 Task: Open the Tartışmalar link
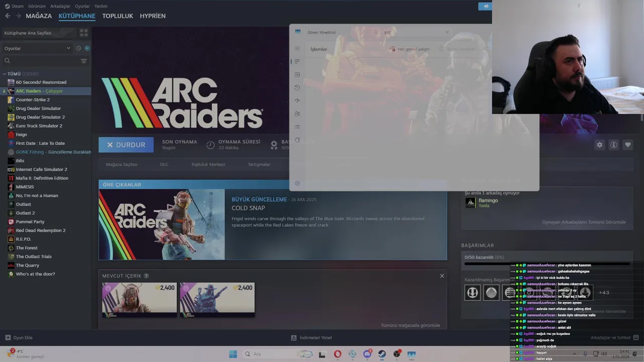[x=259, y=164]
